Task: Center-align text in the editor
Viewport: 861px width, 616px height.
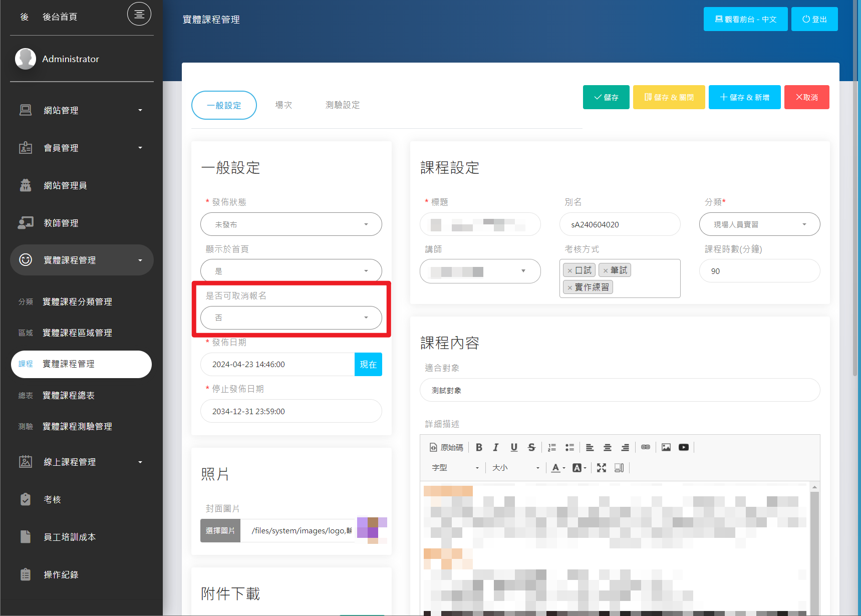Action: tap(607, 447)
